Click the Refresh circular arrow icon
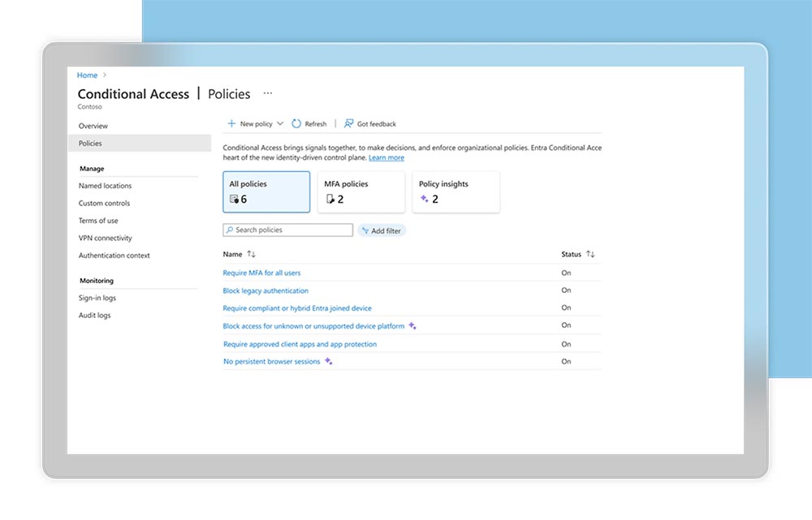This screenshot has height=520, width=812. 296,123
